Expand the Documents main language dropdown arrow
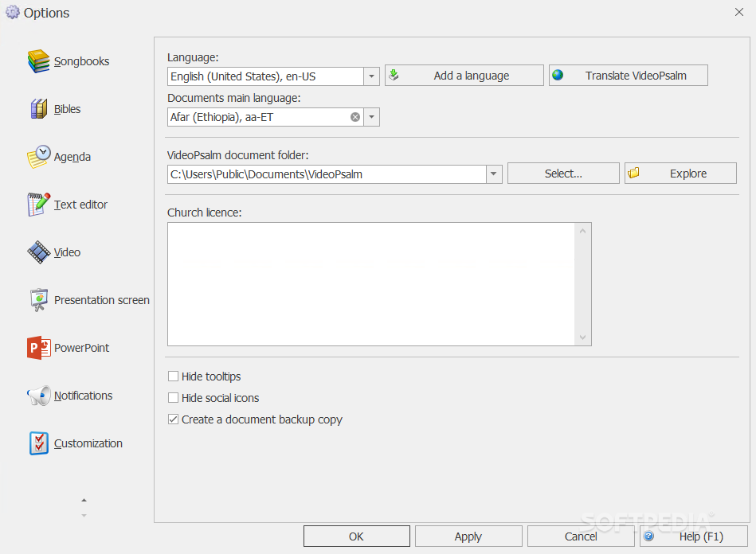Viewport: 756px width, 554px height. (372, 117)
